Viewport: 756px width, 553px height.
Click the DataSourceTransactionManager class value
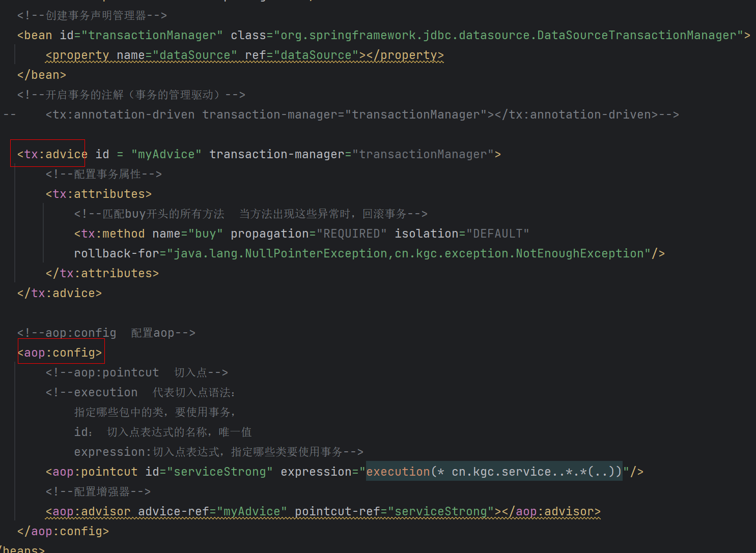click(509, 35)
